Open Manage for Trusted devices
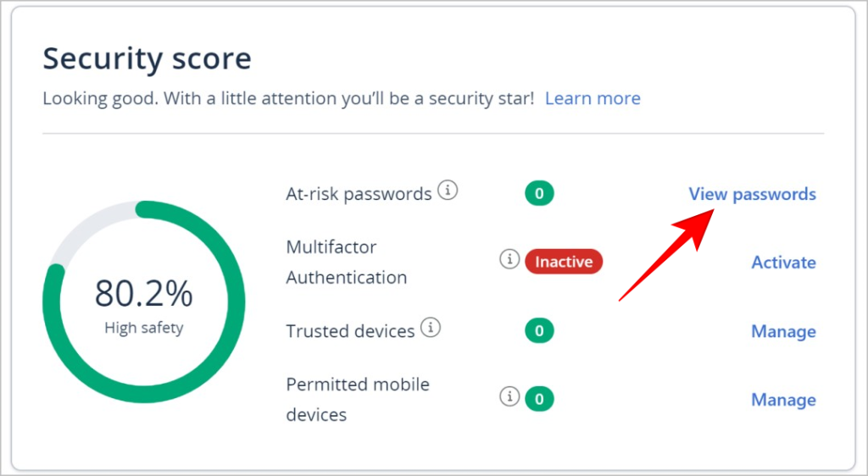Viewport: 868px width, 476px height. pyautogui.click(x=783, y=331)
